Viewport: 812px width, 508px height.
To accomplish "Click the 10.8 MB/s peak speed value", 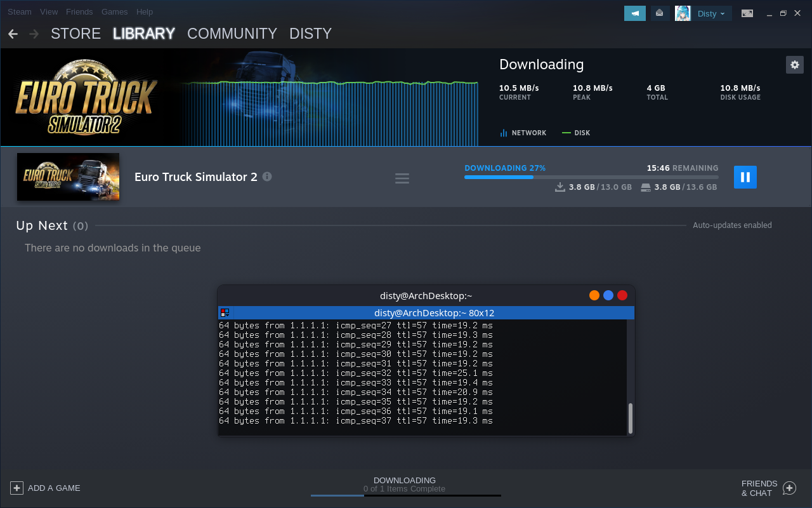I will click(593, 88).
